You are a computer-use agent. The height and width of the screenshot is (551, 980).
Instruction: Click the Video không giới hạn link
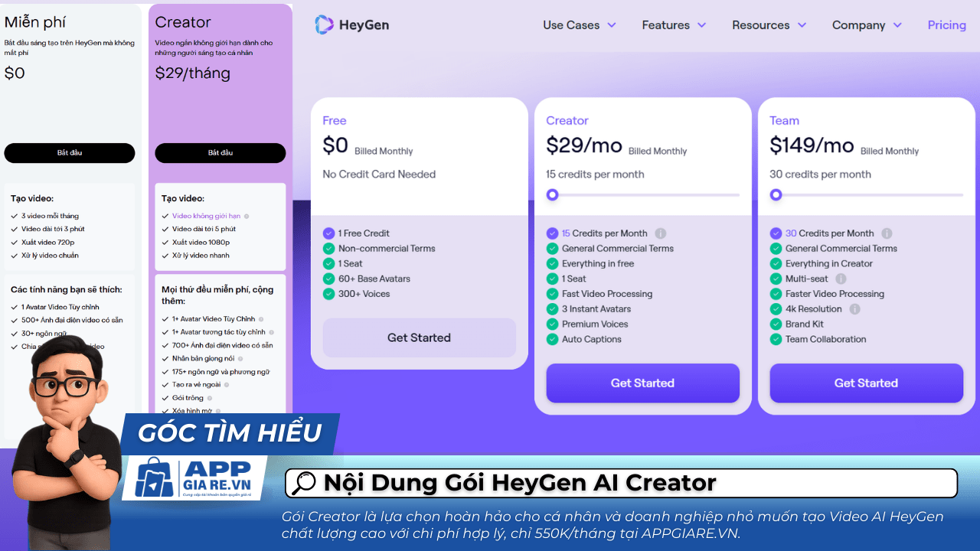tap(206, 216)
